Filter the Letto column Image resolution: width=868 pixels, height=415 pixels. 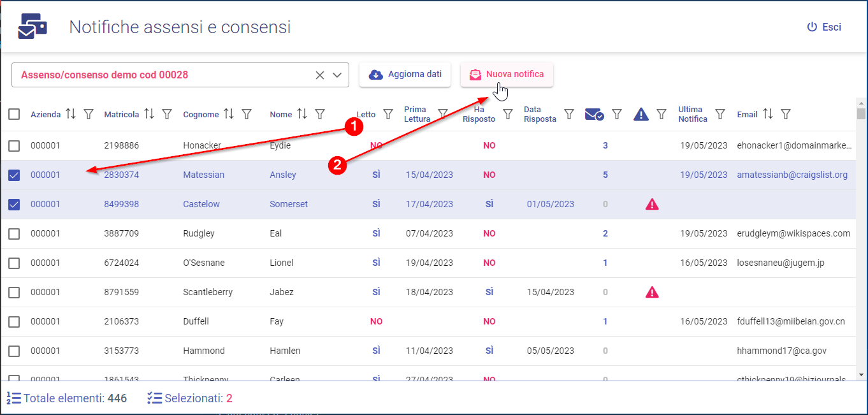387,114
